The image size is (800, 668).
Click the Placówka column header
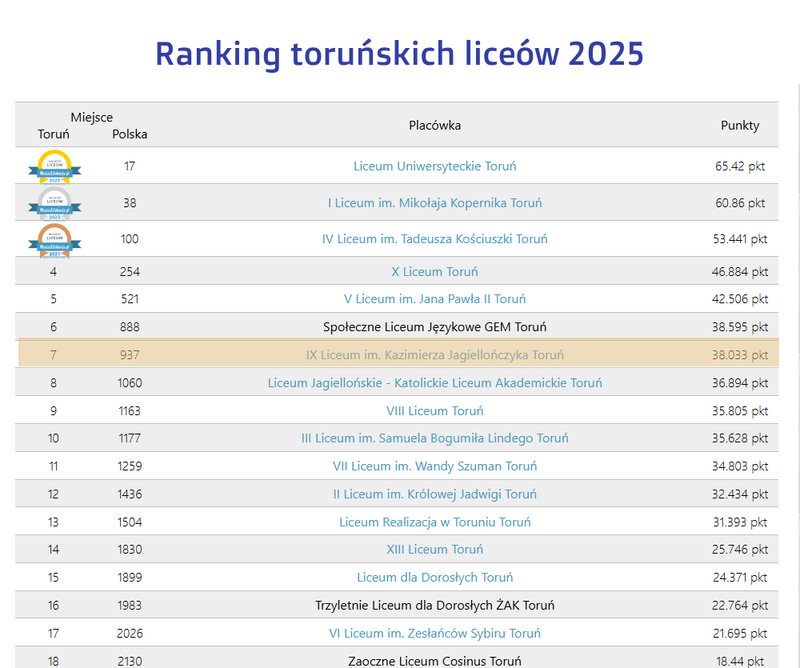click(x=435, y=126)
